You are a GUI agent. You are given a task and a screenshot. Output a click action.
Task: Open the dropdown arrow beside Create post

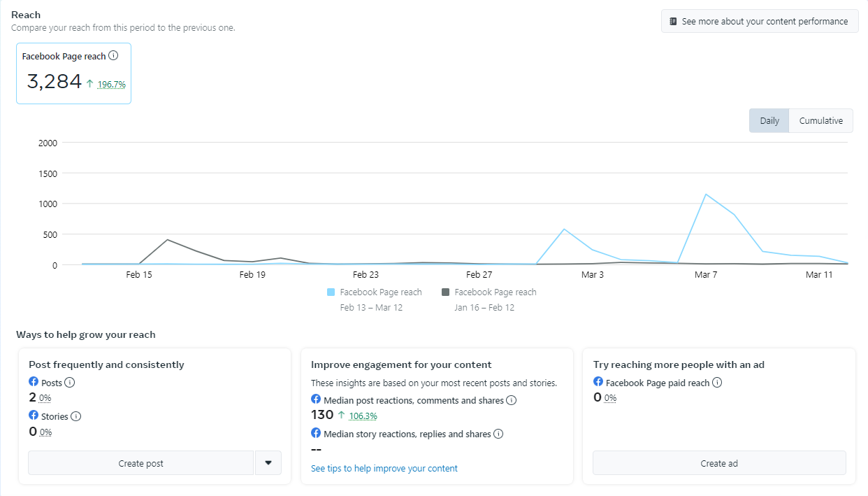268,463
